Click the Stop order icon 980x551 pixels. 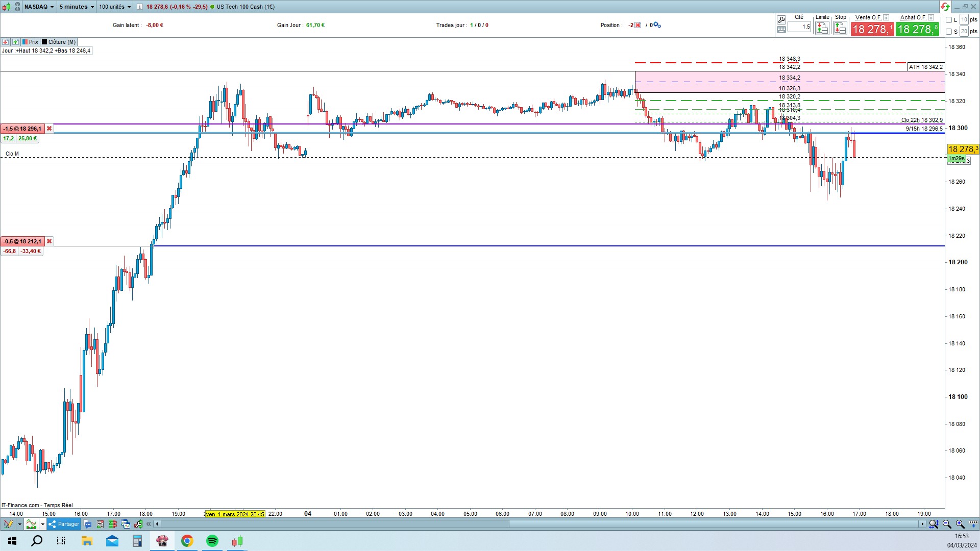tap(840, 29)
